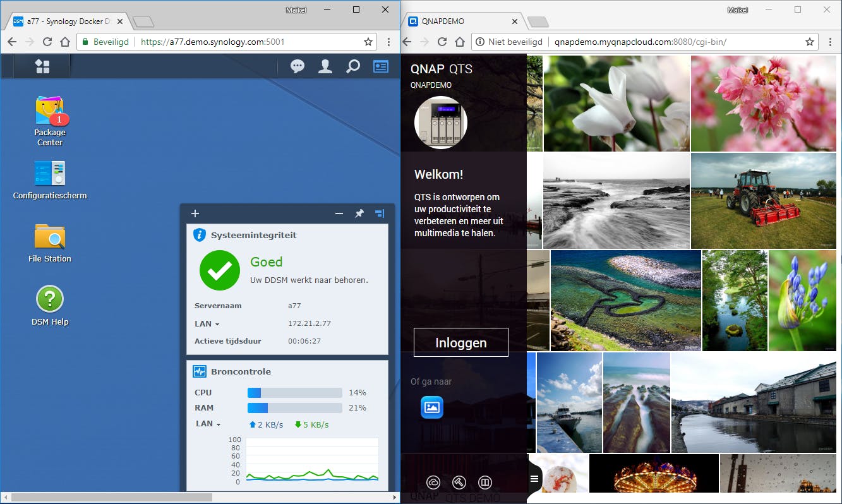The image size is (842, 504).
Task: Click the DSM search magnifier icon
Action: (353, 66)
